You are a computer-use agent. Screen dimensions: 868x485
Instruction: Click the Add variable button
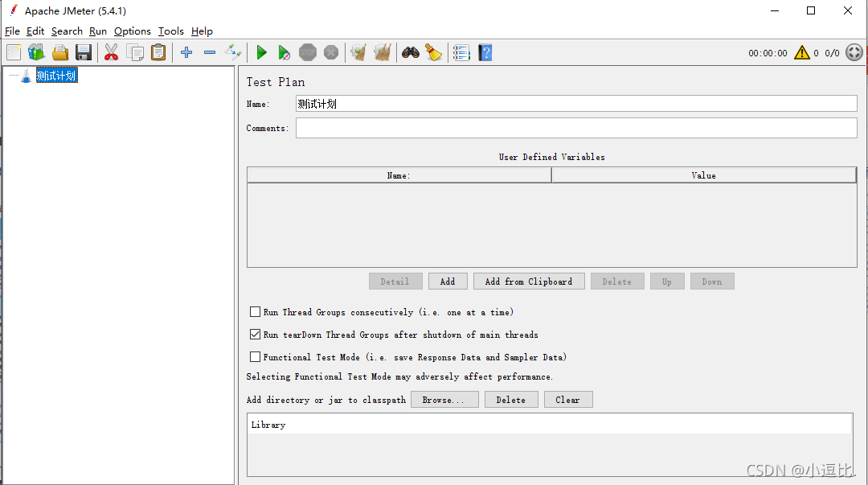pyautogui.click(x=448, y=281)
